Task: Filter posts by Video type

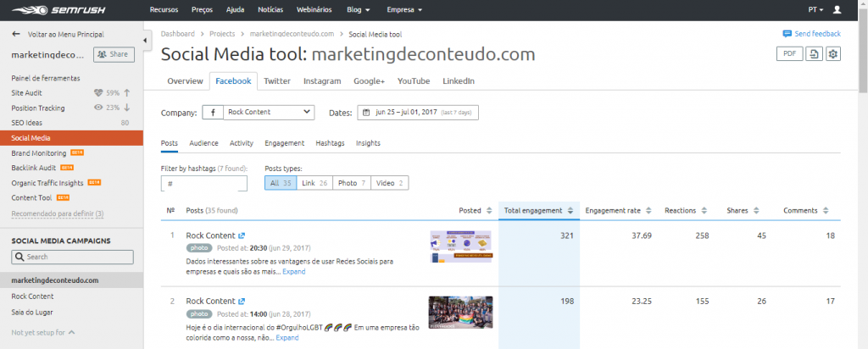Action: click(390, 183)
